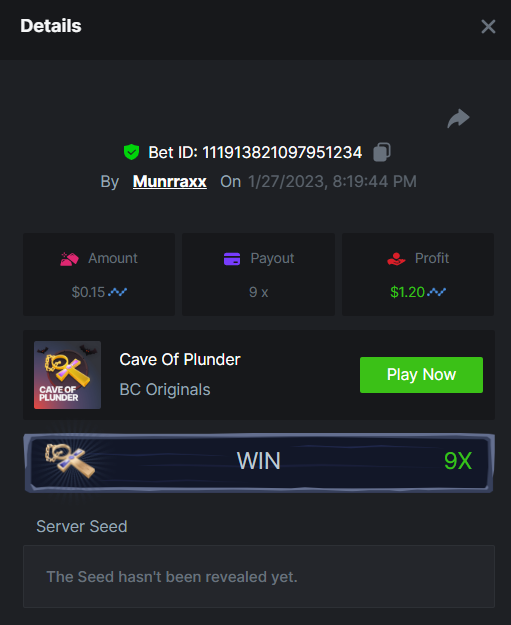Copy the Bet ID with copy icon
This screenshot has width=511, height=625.
tap(382, 152)
